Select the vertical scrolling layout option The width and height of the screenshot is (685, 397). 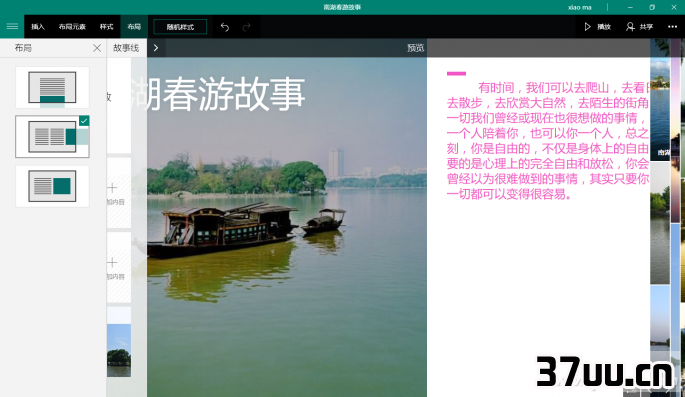52,87
